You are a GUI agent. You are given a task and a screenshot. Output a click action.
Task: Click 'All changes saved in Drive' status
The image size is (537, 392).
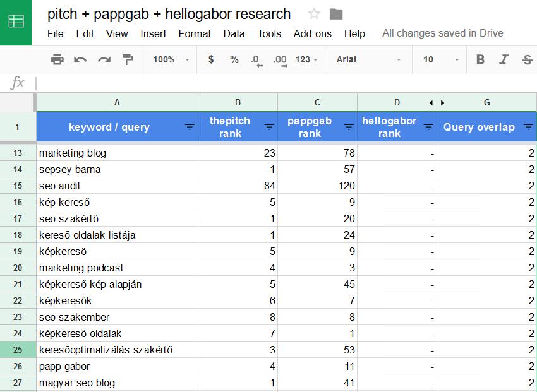click(x=443, y=33)
